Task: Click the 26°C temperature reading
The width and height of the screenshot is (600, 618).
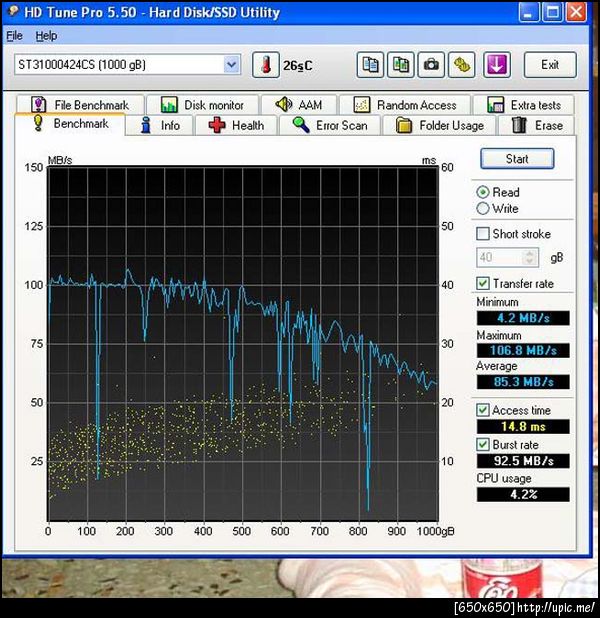Action: pyautogui.click(x=297, y=65)
